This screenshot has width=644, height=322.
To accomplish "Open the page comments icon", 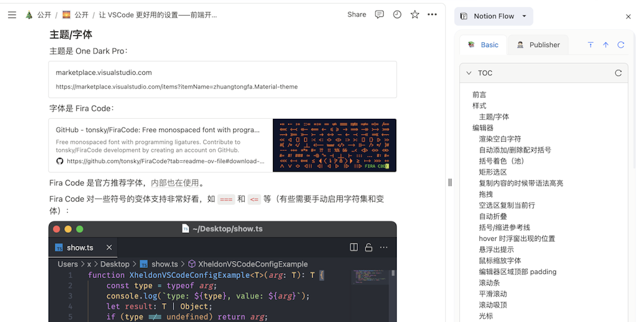I will tap(379, 14).
